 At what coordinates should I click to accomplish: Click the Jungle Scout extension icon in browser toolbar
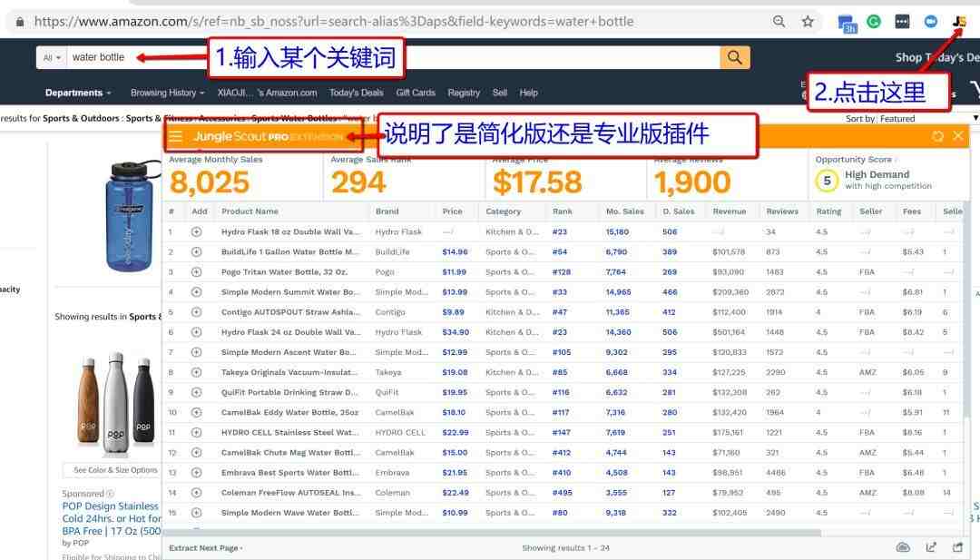point(959,21)
